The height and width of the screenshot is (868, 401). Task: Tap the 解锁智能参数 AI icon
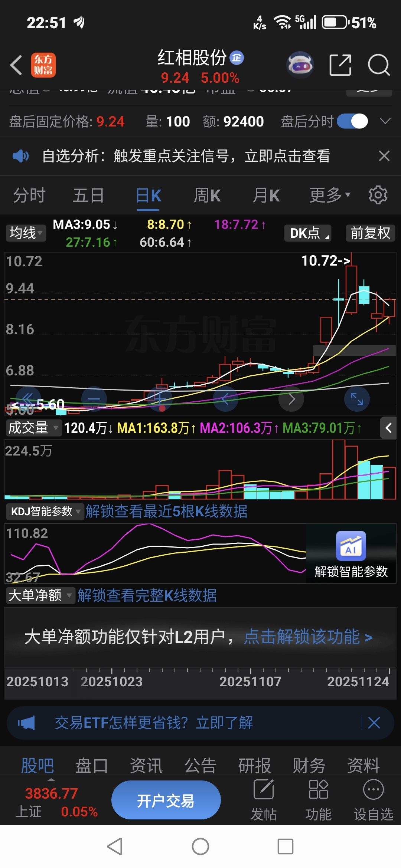351,546
